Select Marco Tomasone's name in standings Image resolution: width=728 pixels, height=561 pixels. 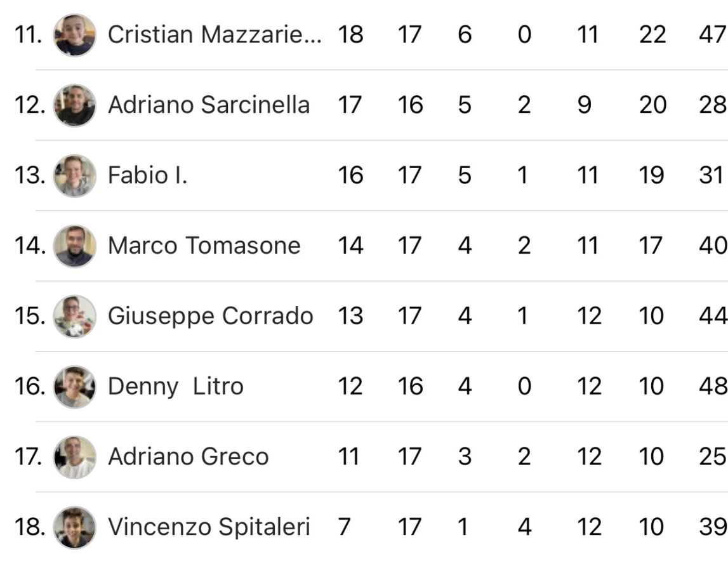click(204, 246)
